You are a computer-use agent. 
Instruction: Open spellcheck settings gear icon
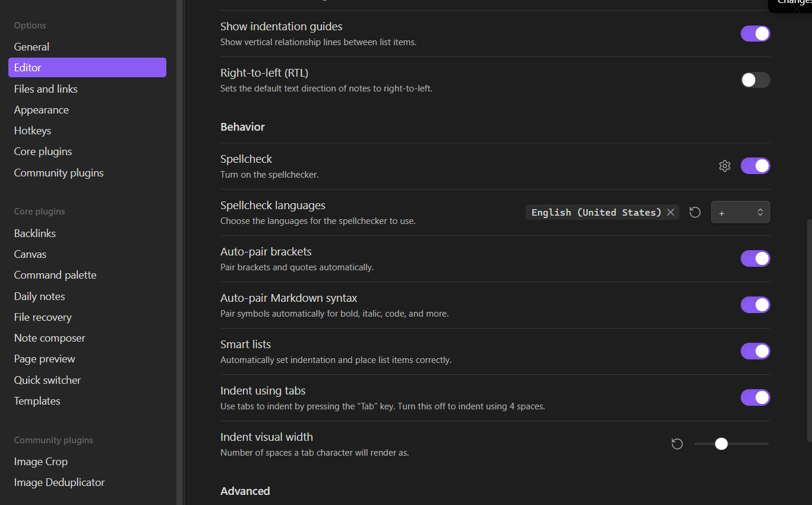(x=725, y=166)
